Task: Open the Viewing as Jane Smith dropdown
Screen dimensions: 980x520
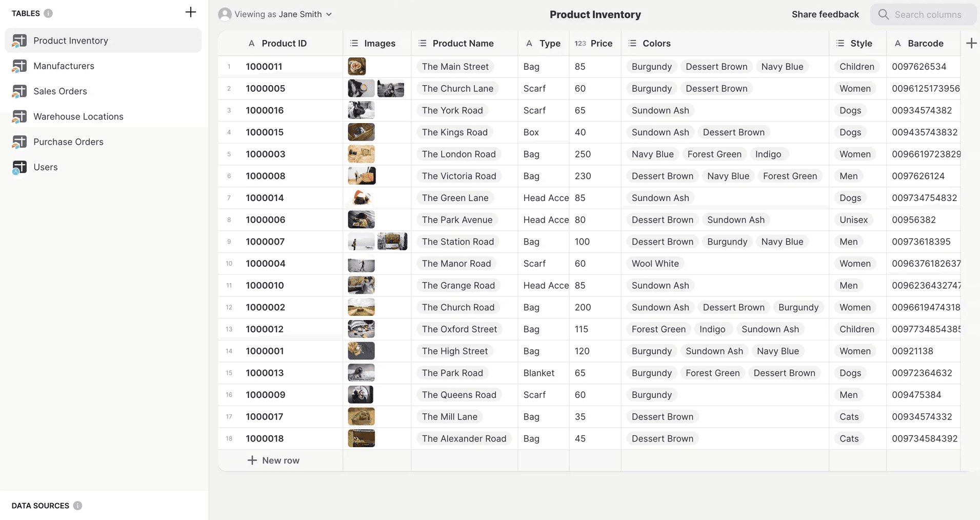Action: click(275, 14)
